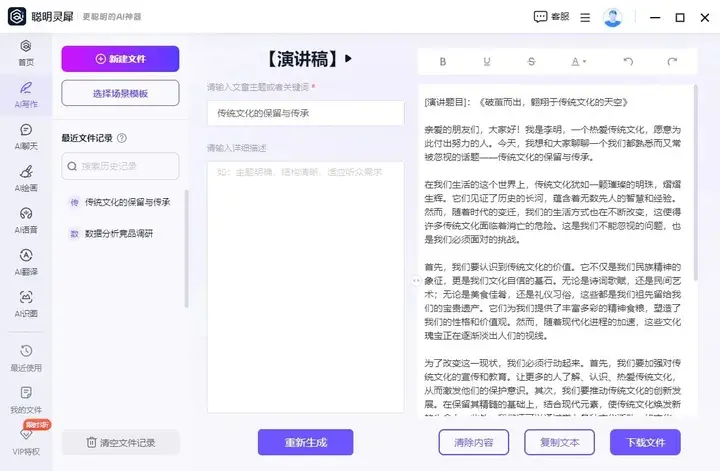Click the 搜索历史记录 search field
The image size is (720, 471).
click(x=120, y=165)
